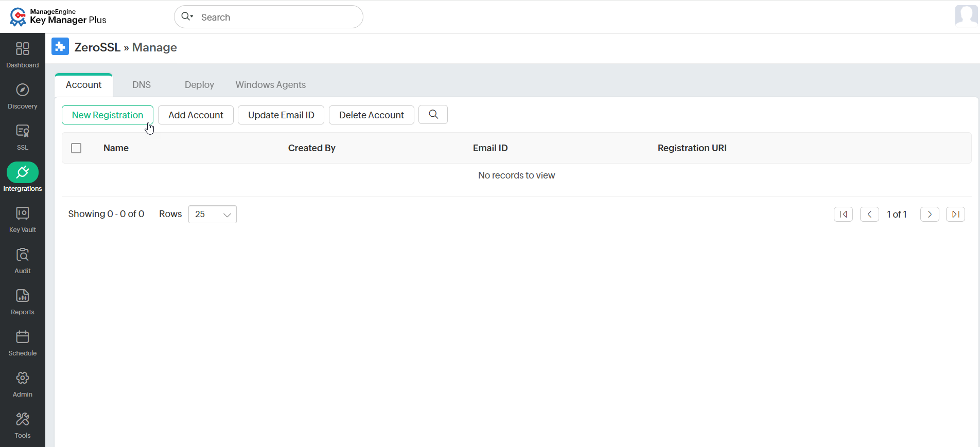The width and height of the screenshot is (980, 447).
Task: Go to the next page
Action: pyautogui.click(x=930, y=214)
